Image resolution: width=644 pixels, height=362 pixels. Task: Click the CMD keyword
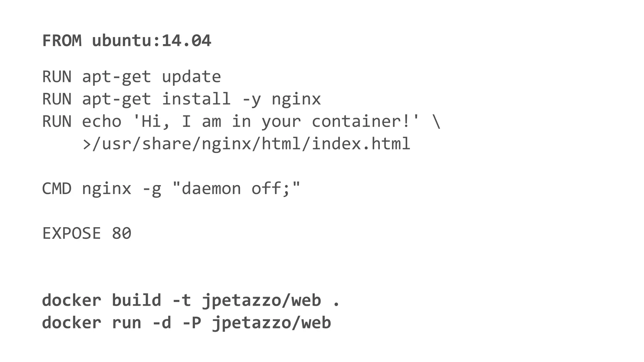pos(57,189)
